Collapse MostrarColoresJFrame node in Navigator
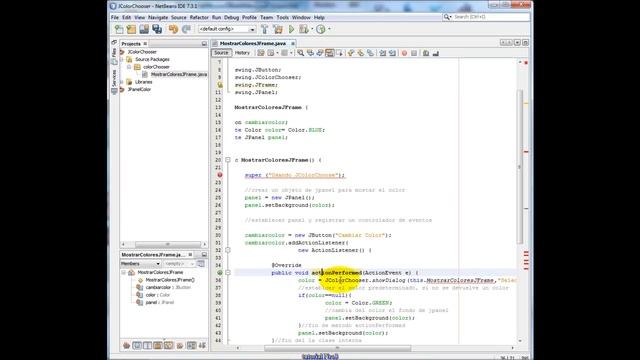The height and width of the screenshot is (360, 640). pyautogui.click(x=124, y=272)
